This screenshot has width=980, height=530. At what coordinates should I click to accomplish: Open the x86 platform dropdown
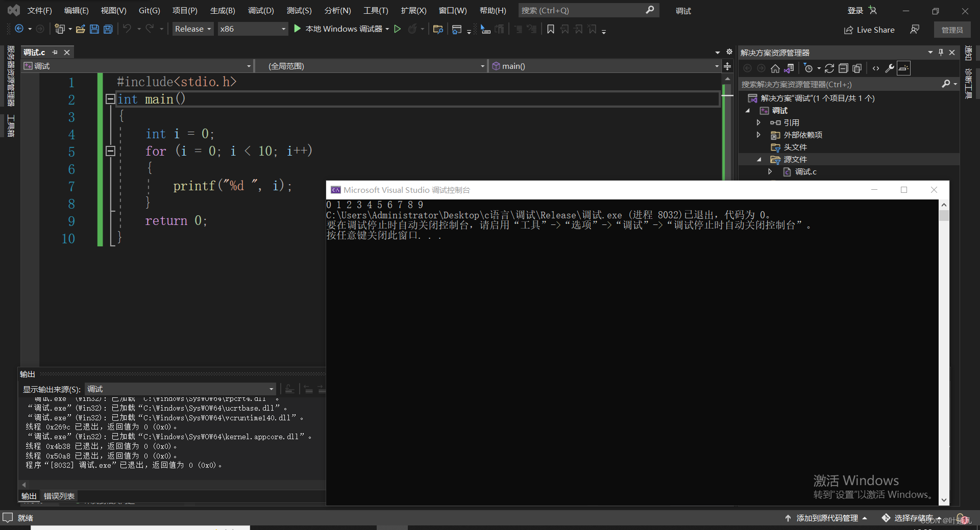(x=253, y=29)
